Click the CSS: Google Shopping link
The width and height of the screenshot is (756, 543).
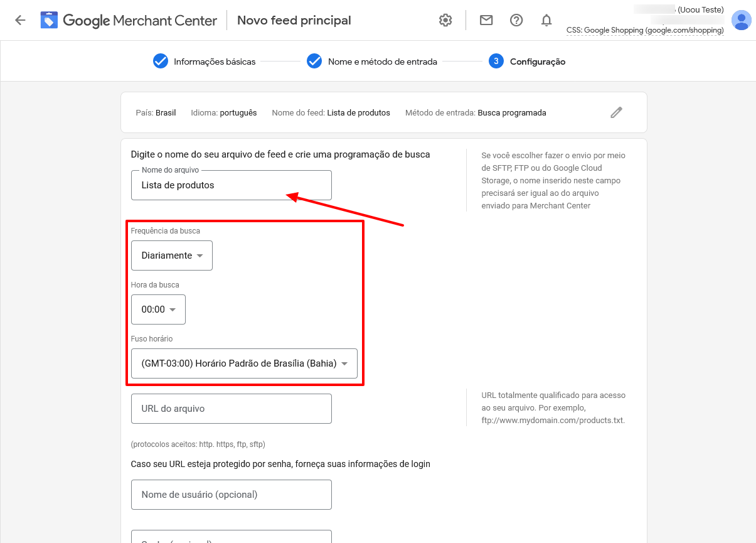point(645,30)
